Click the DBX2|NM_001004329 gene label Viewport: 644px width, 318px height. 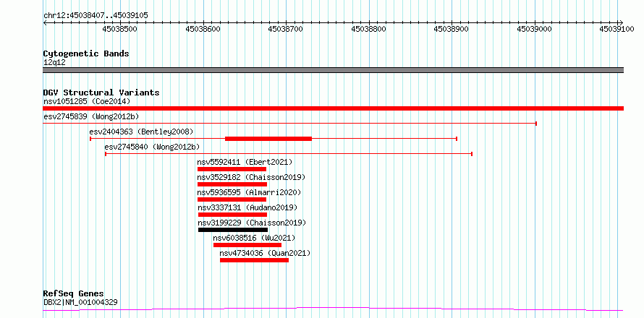80,303
